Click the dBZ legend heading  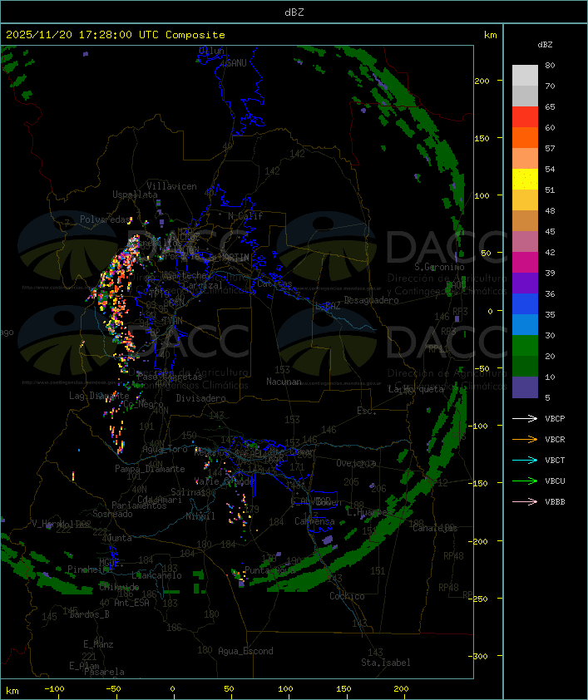545,45
